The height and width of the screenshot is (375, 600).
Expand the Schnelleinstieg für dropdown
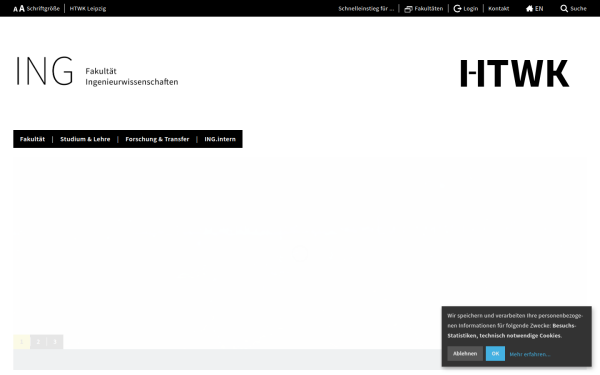coord(366,8)
